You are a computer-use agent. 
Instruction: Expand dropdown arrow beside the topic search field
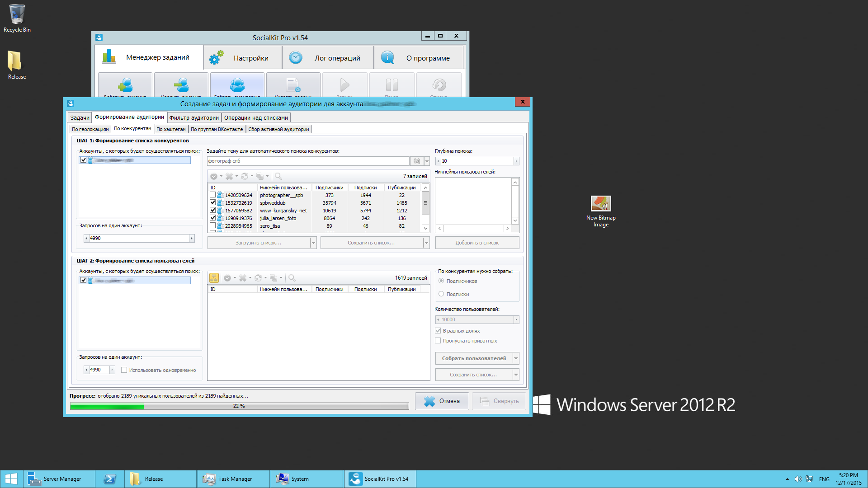click(x=427, y=161)
